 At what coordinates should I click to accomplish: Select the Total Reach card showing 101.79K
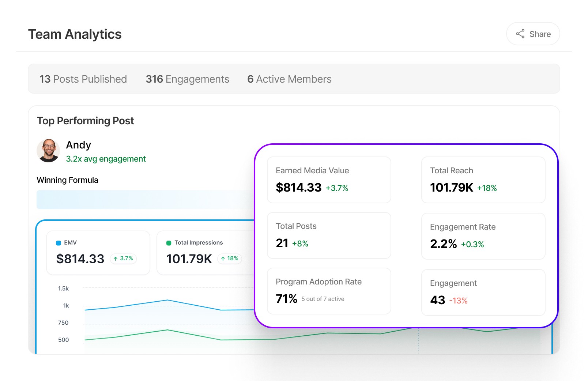point(483,180)
